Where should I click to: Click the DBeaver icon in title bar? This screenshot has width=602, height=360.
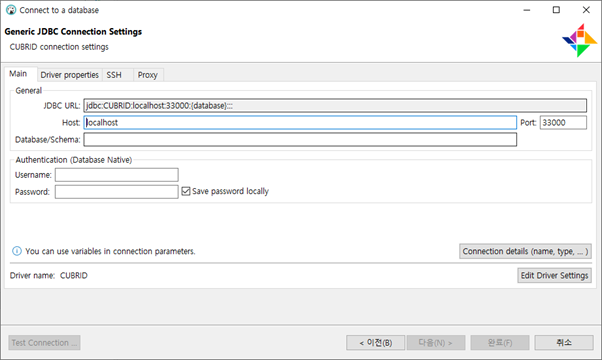(x=11, y=10)
